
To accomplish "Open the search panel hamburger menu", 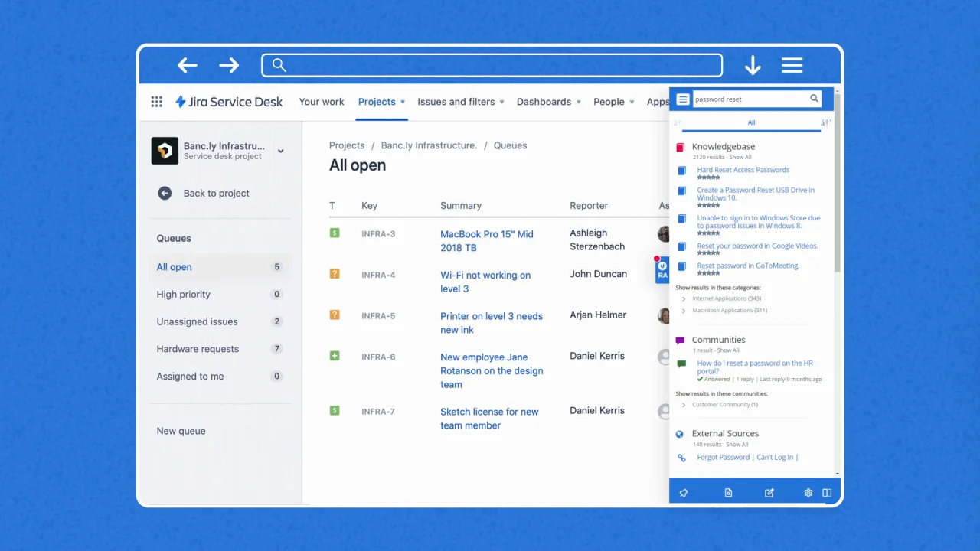I will pyautogui.click(x=683, y=99).
